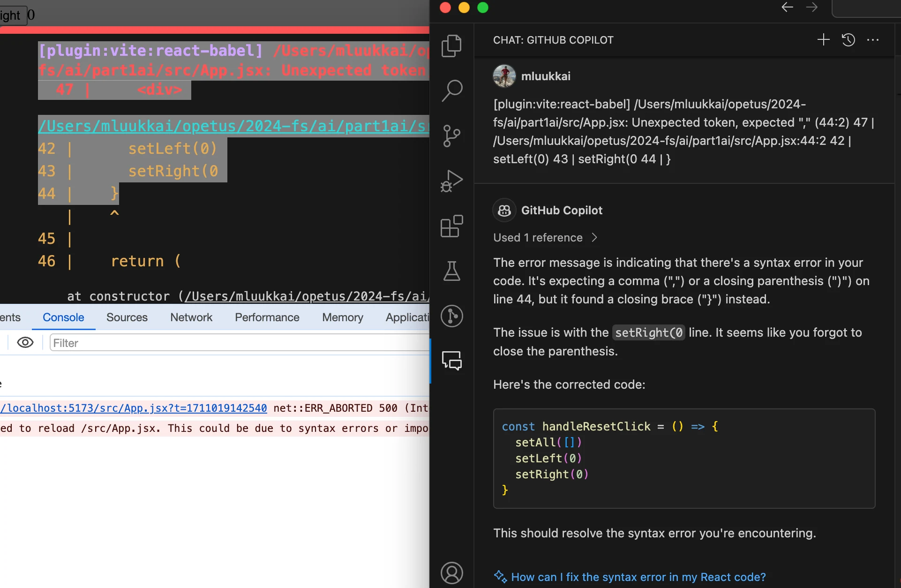Go back with the left arrow in the title bar
The image size is (901, 588).
[x=788, y=7]
